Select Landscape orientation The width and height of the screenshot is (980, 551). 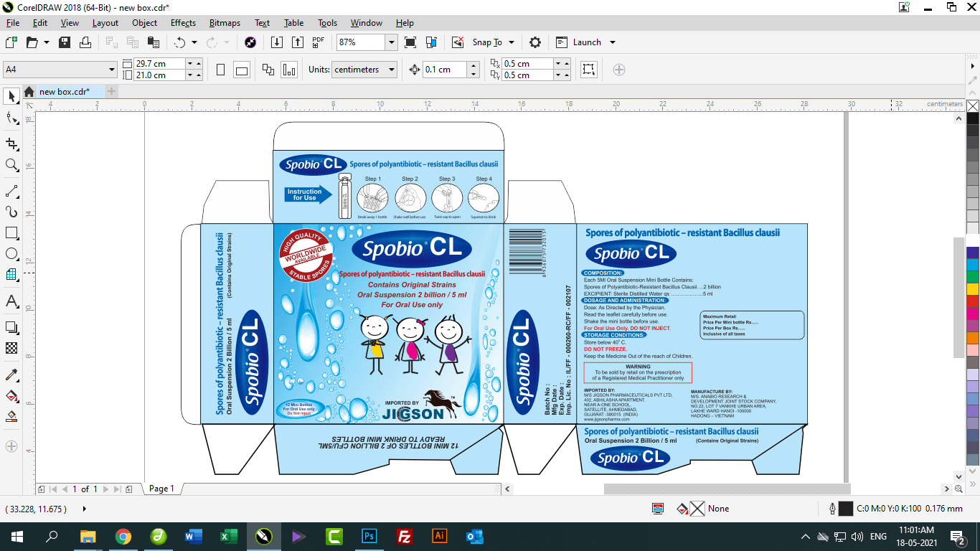click(x=242, y=70)
